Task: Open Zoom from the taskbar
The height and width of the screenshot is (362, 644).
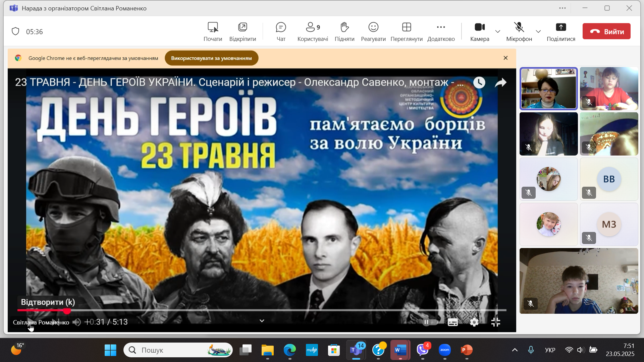Action: pos(445,350)
